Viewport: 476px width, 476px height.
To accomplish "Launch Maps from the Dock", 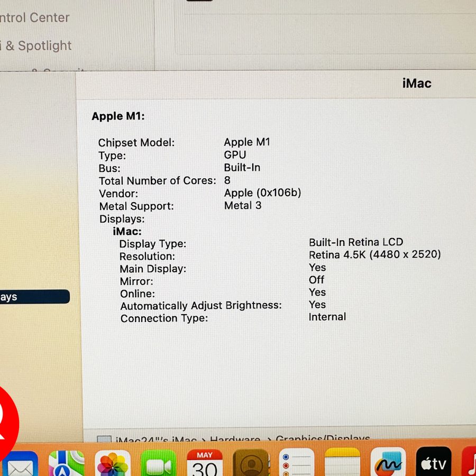I will point(67,463).
